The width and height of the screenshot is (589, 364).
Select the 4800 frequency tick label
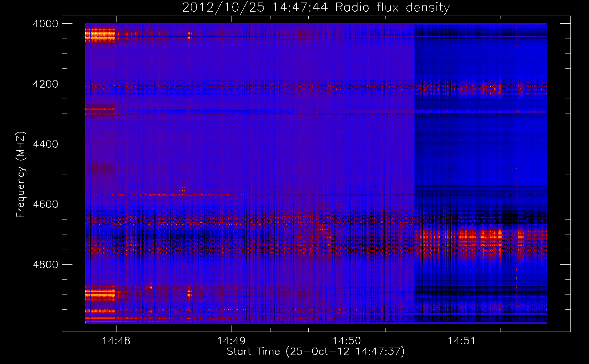point(46,265)
